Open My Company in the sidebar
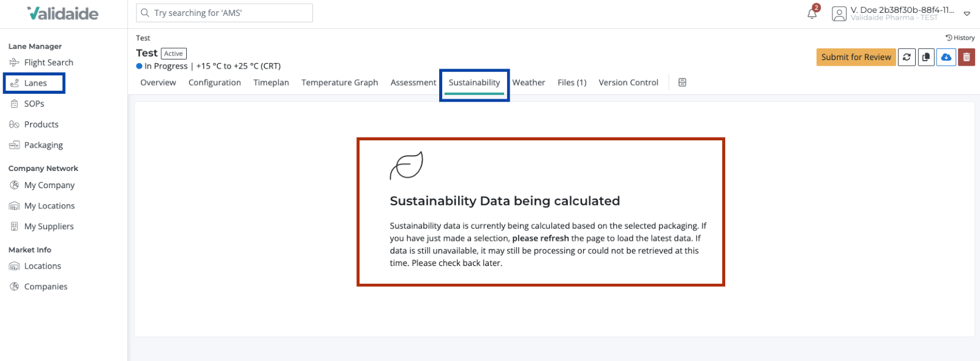 click(x=42, y=185)
